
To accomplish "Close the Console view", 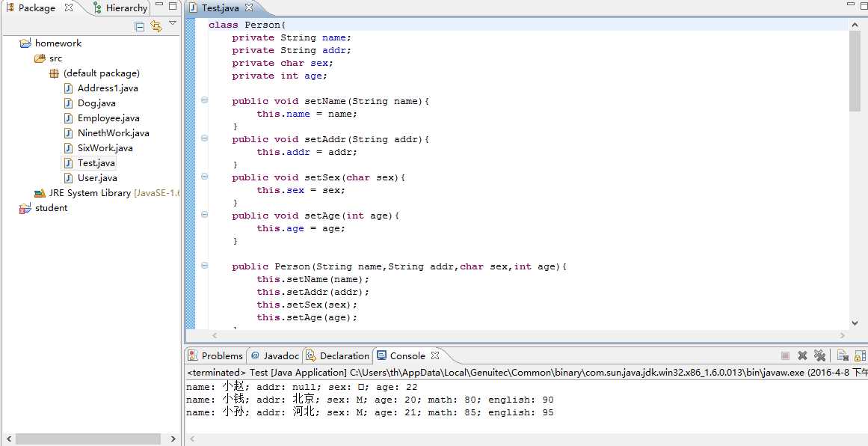I will tap(435, 355).
